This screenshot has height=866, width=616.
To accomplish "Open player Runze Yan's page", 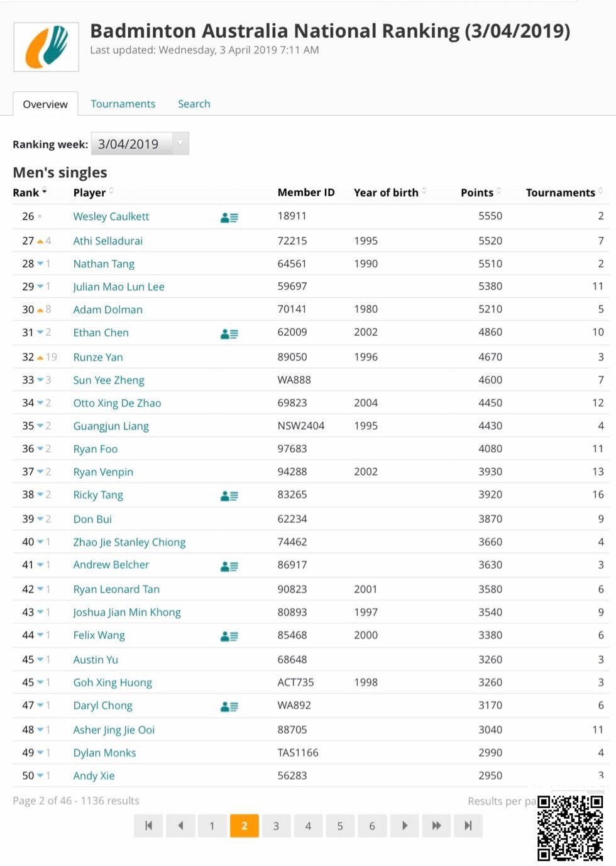I will point(98,357).
